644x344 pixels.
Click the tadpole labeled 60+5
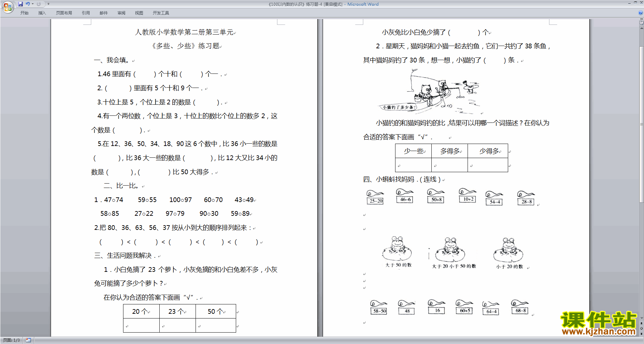[465, 307]
